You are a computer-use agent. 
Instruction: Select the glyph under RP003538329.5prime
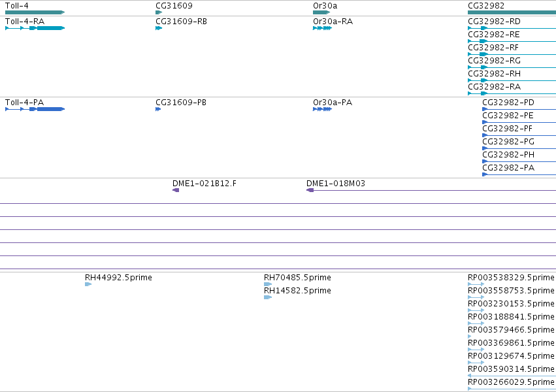(476, 284)
